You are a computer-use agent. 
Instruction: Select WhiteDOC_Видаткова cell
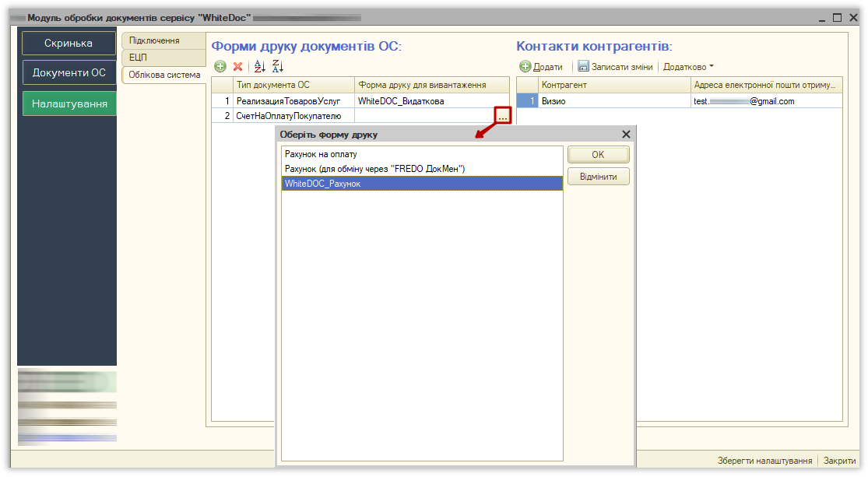pos(432,100)
